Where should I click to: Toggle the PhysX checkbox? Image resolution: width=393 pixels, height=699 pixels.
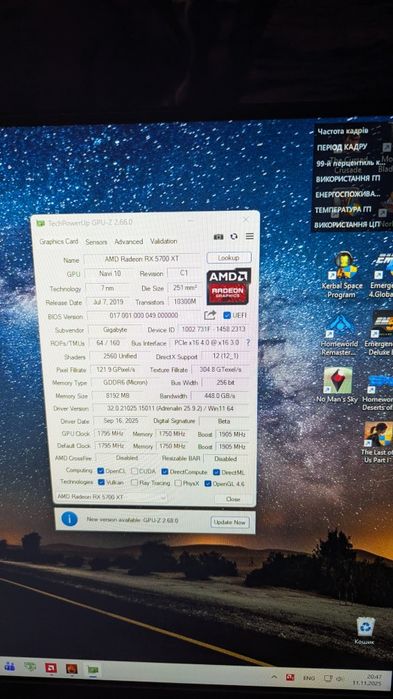pyautogui.click(x=178, y=483)
